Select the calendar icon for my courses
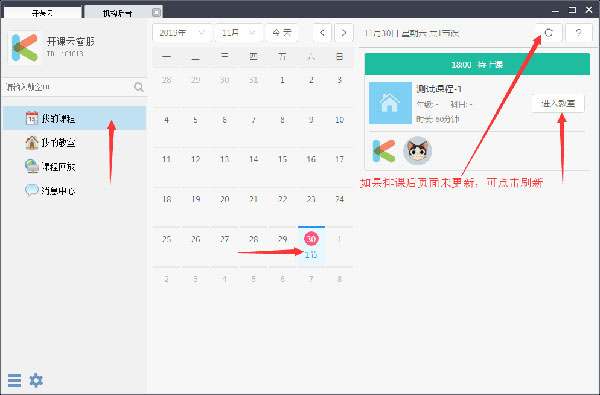This screenshot has width=600, height=395. [32, 118]
